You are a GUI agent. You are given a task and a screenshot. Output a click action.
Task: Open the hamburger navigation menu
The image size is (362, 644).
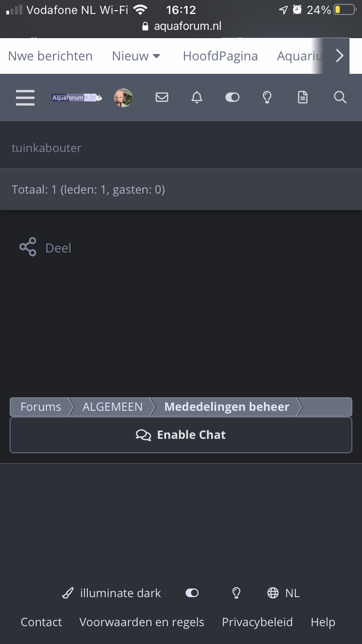25,98
